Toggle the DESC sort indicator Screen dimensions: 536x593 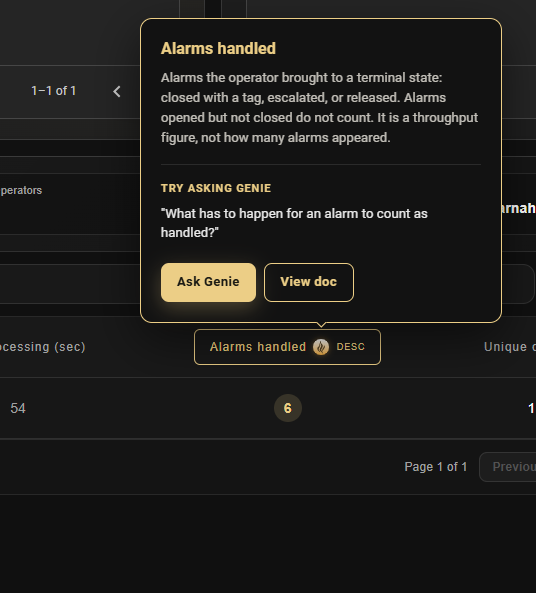pos(351,347)
